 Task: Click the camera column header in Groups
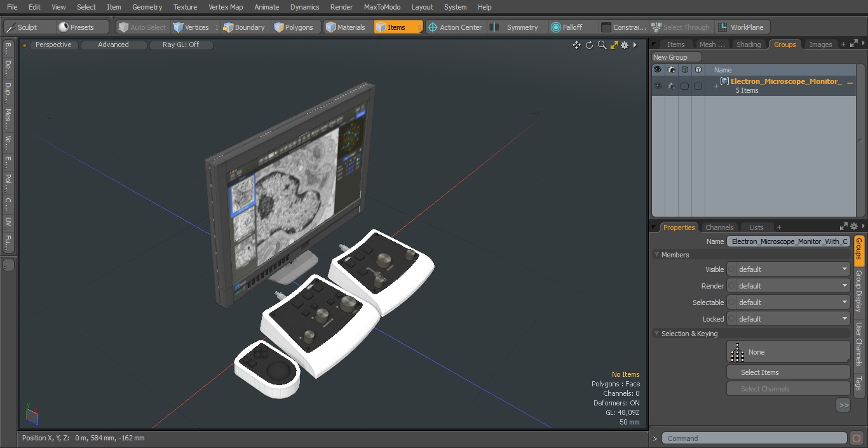(672, 70)
